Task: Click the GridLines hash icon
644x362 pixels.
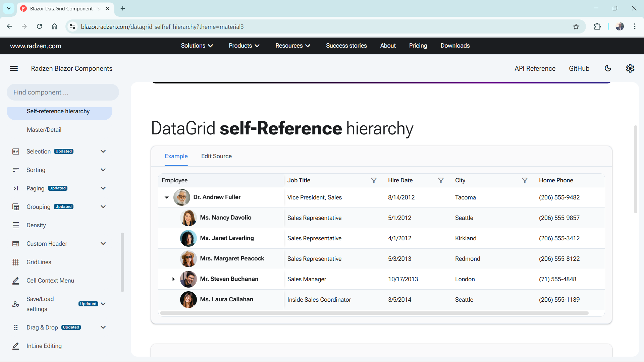Action: [16, 262]
